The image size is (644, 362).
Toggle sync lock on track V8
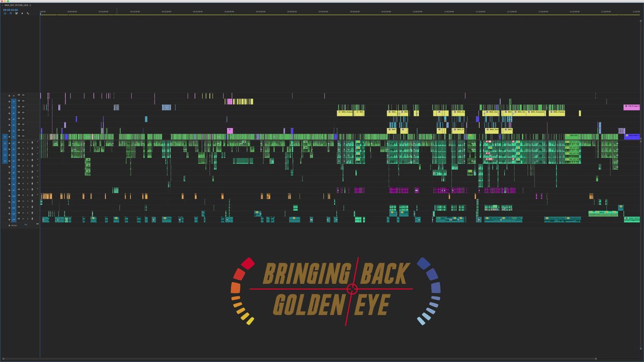coord(19,95)
